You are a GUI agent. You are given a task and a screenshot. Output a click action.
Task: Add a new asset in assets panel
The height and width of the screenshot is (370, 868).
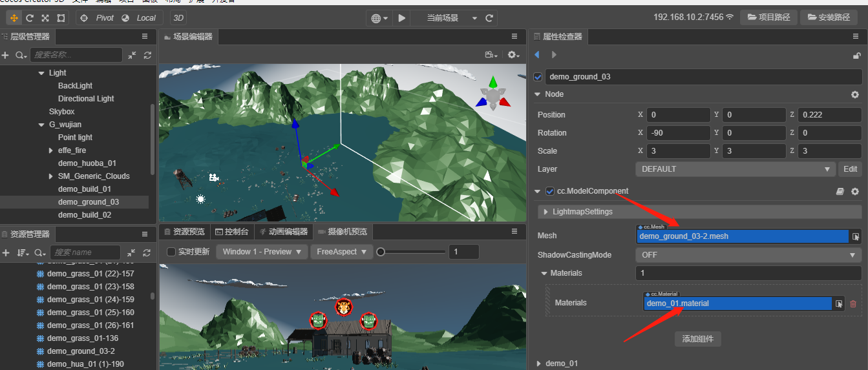coord(5,252)
